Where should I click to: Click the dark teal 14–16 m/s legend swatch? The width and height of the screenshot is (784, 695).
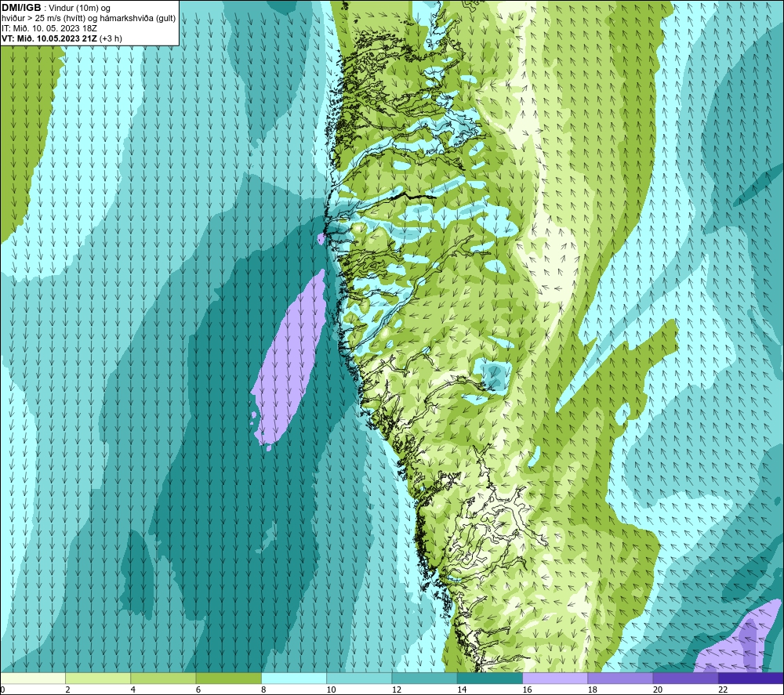pyautogui.click(x=489, y=678)
